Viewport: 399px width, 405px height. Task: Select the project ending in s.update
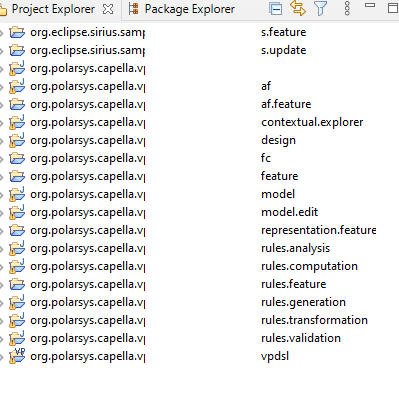[x=168, y=50]
